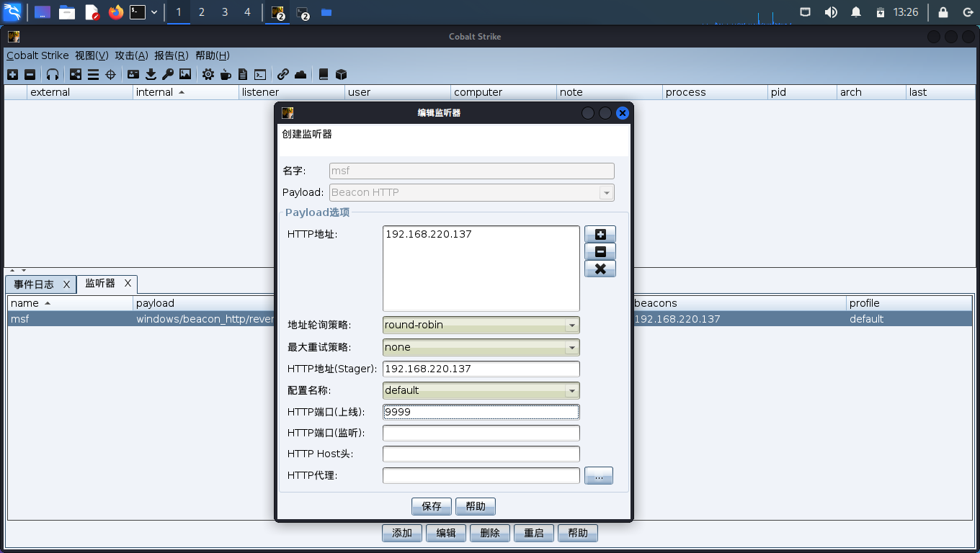Viewport: 980px width, 553px height.
Task: Click the cube About icon in toolbar
Action: (x=341, y=74)
